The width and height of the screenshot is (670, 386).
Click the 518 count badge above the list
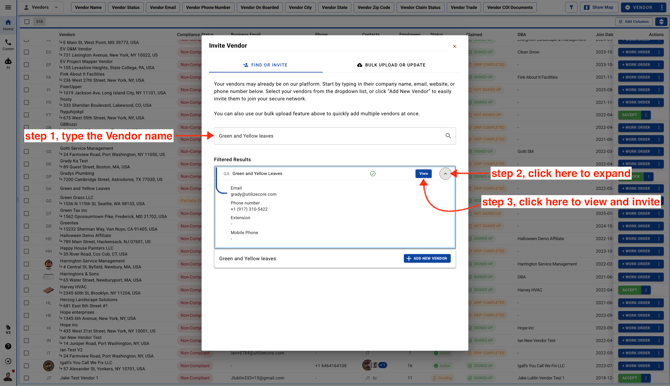tap(39, 21)
